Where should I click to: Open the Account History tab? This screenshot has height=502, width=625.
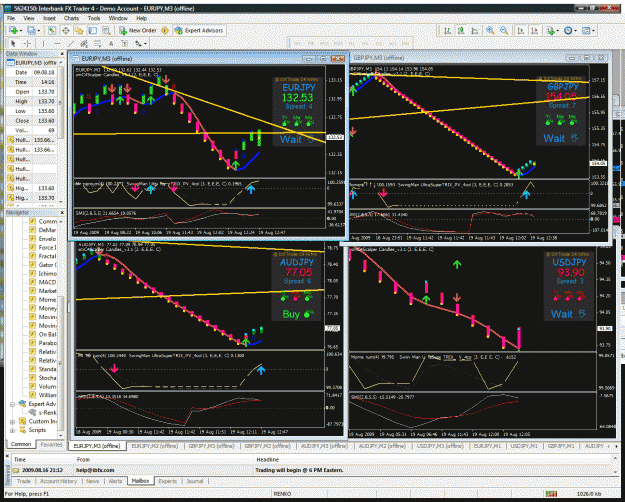tap(58, 481)
